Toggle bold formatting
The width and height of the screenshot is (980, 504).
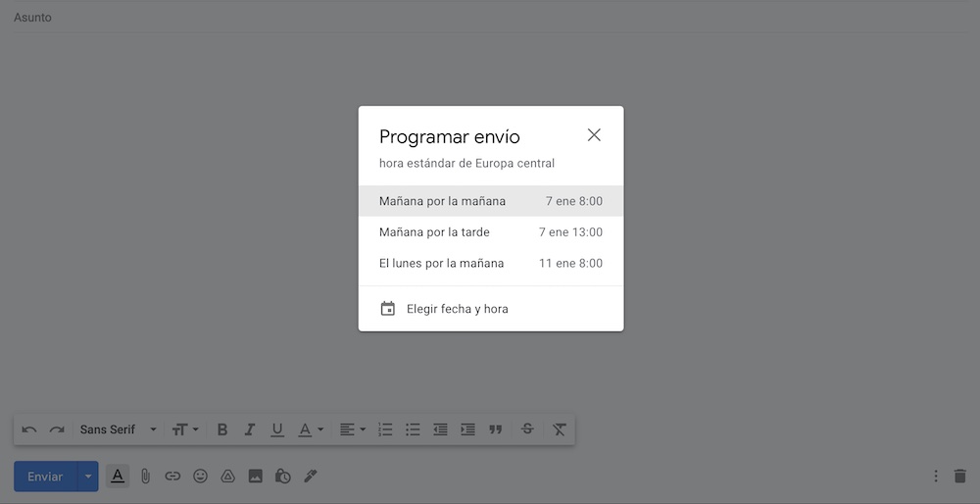point(222,429)
